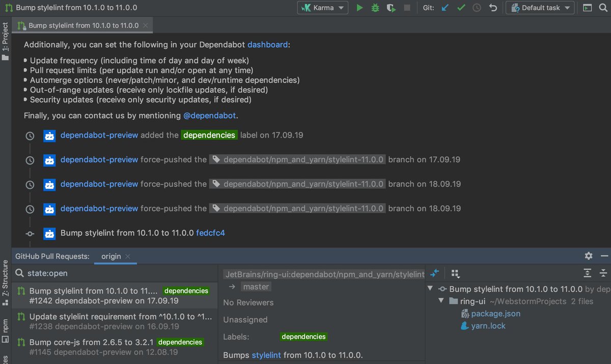Click the No Reviewers text
The height and width of the screenshot is (364, 611).
[x=248, y=302]
